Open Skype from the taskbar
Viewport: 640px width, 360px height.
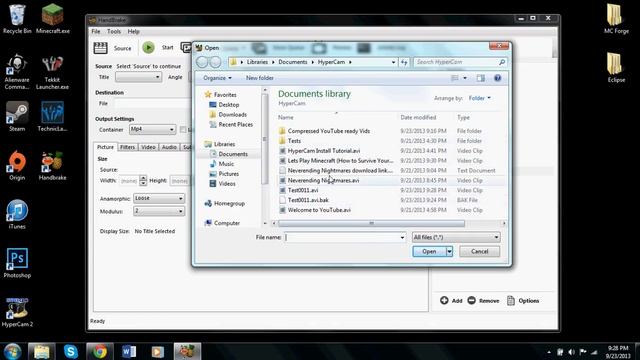(x=71, y=351)
